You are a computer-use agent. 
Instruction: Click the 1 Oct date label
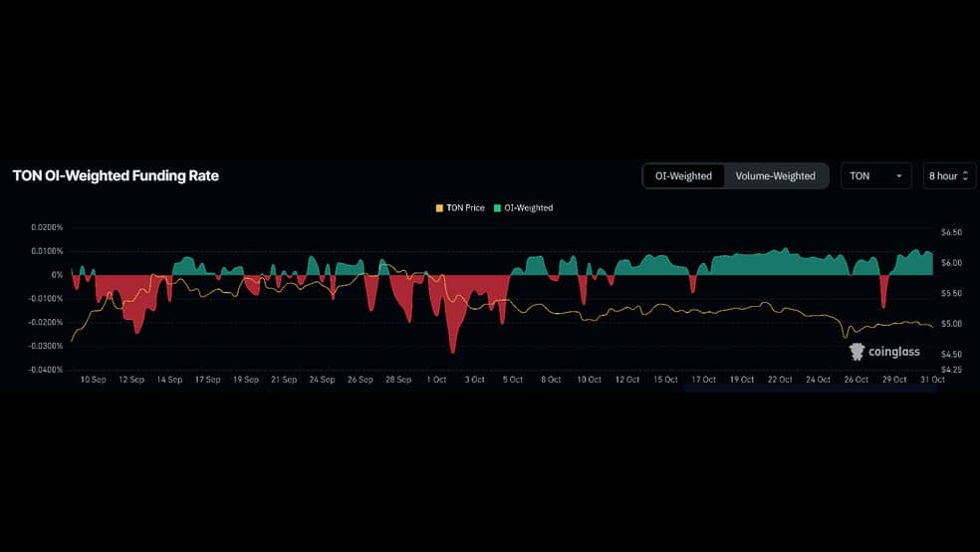[x=436, y=380]
